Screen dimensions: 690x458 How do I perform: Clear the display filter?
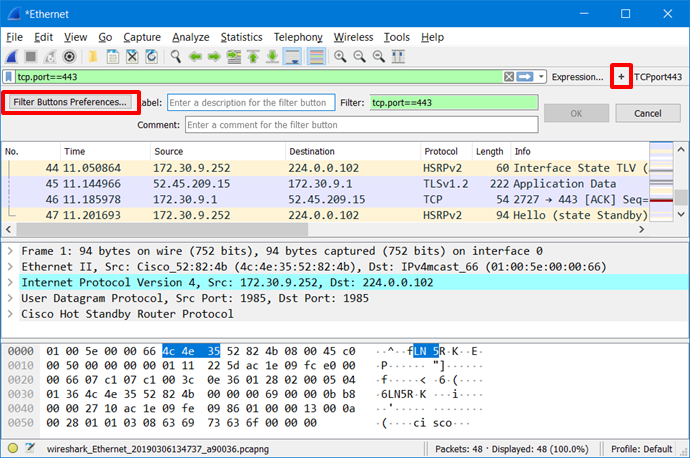[509, 77]
